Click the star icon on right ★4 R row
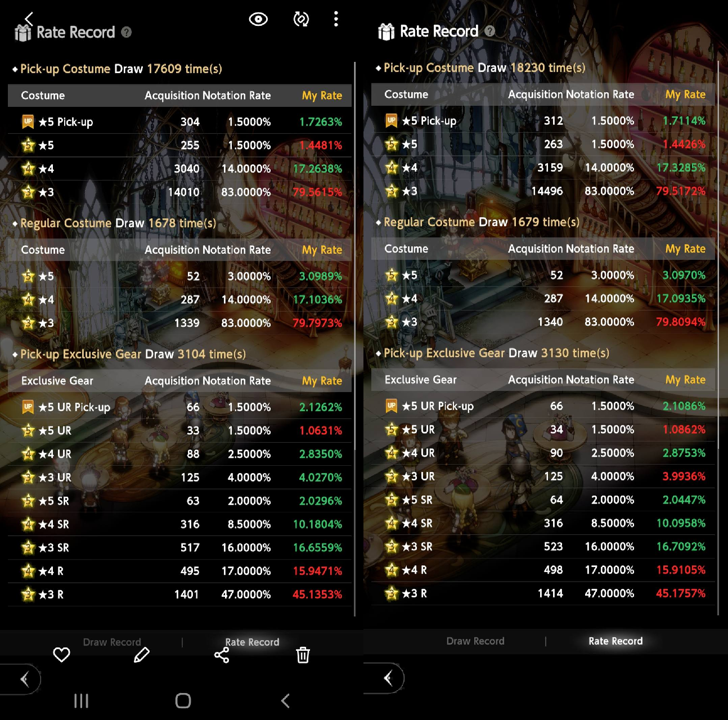Viewport: 728px width, 720px height. [392, 570]
